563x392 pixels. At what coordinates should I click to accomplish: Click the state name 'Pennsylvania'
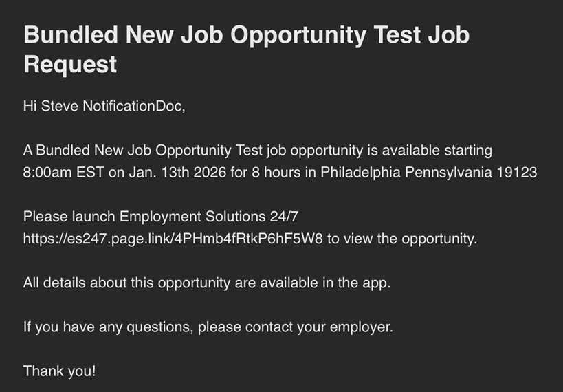point(448,173)
